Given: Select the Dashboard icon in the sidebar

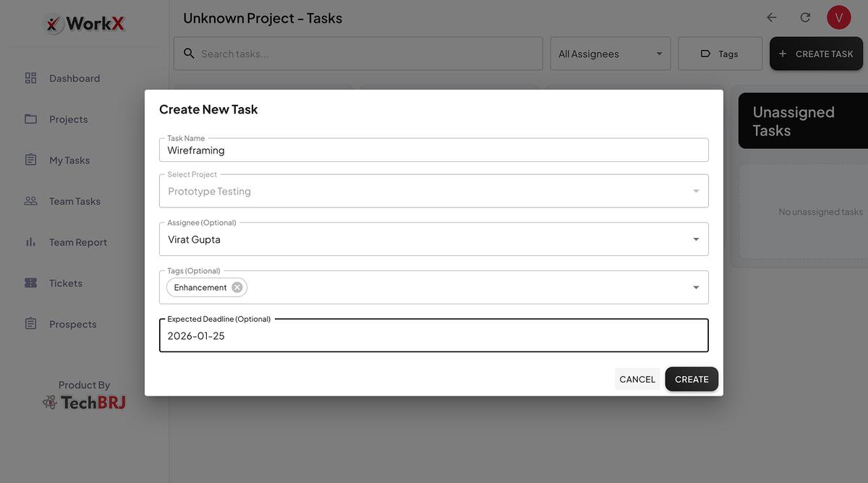Looking at the screenshot, I should click(x=30, y=77).
